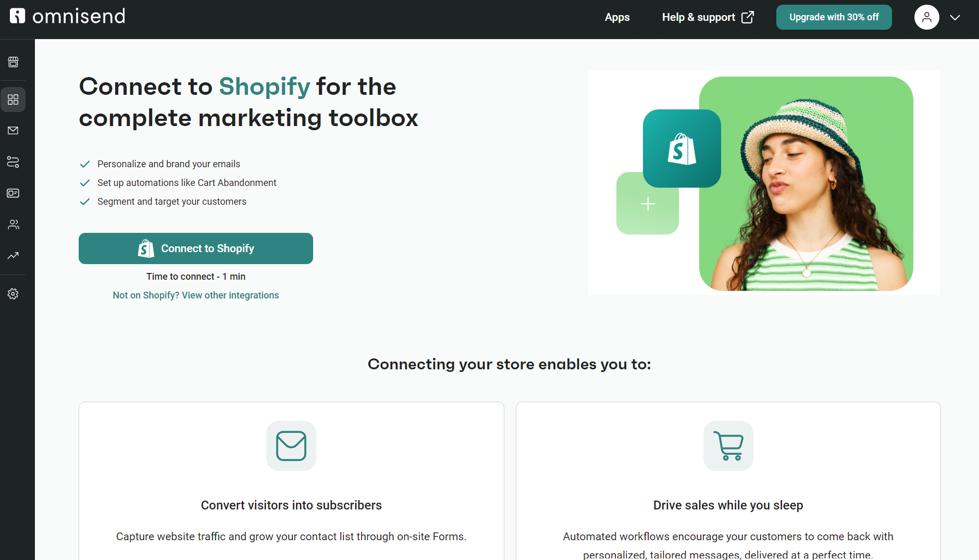Screen dimensions: 979x560
Task: Select the Dashboard grid icon in sidebar
Action: point(13,99)
